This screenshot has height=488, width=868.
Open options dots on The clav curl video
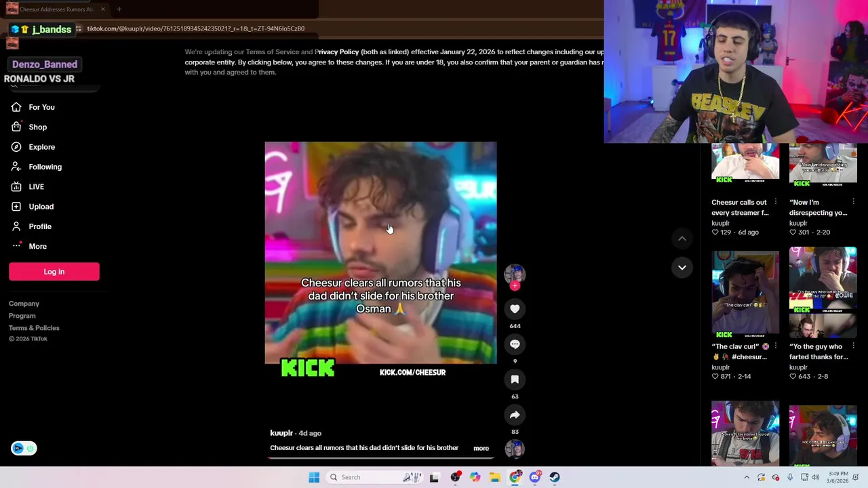pyautogui.click(x=776, y=346)
